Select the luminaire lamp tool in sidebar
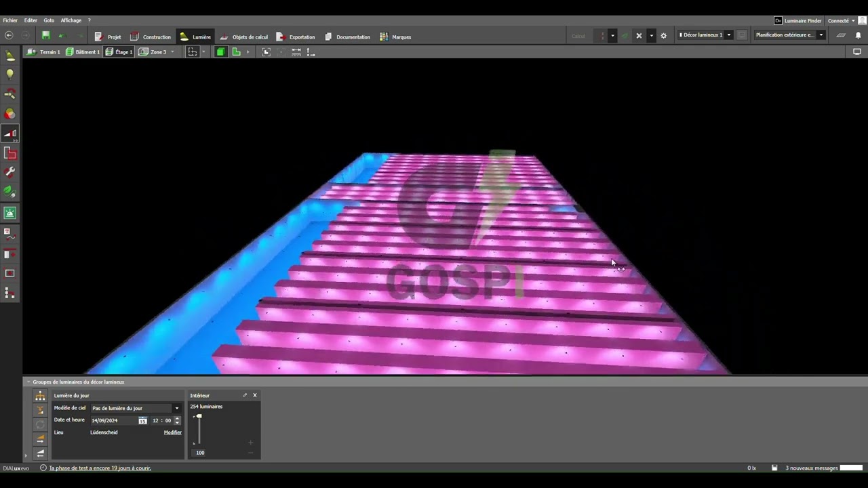This screenshot has height=488, width=868. click(x=10, y=56)
